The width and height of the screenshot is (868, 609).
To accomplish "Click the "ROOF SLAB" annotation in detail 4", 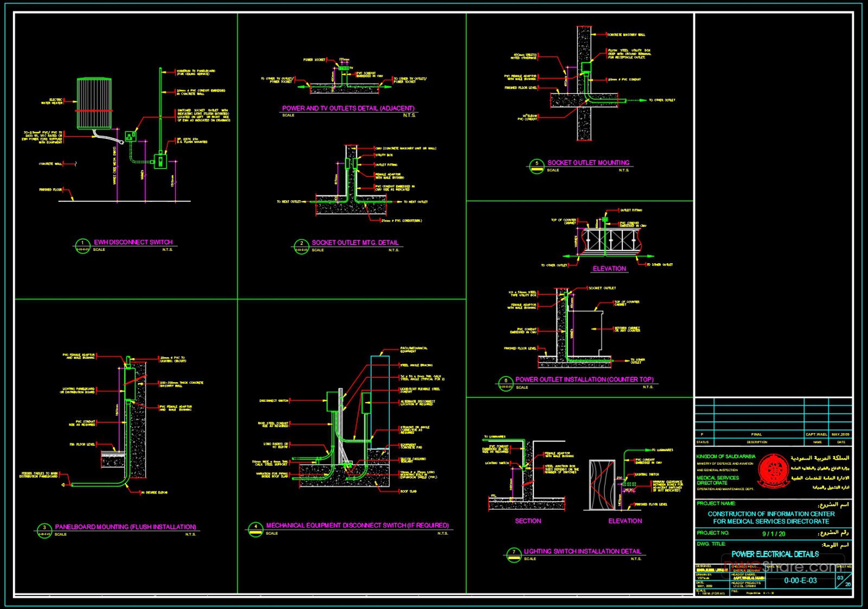I will tap(409, 491).
